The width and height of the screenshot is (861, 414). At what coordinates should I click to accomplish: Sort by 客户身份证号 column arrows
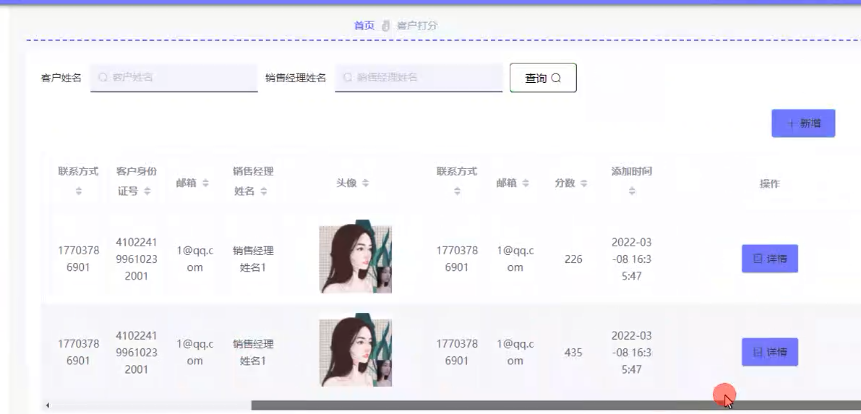click(147, 191)
